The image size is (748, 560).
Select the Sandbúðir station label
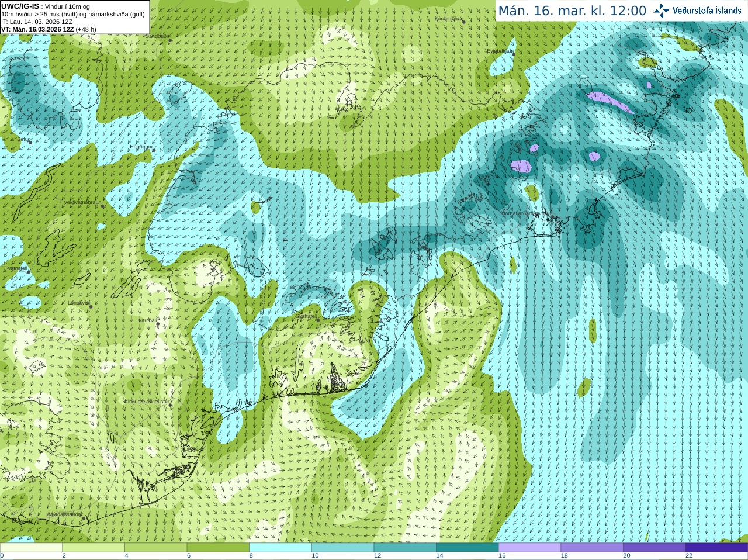[x=156, y=36]
